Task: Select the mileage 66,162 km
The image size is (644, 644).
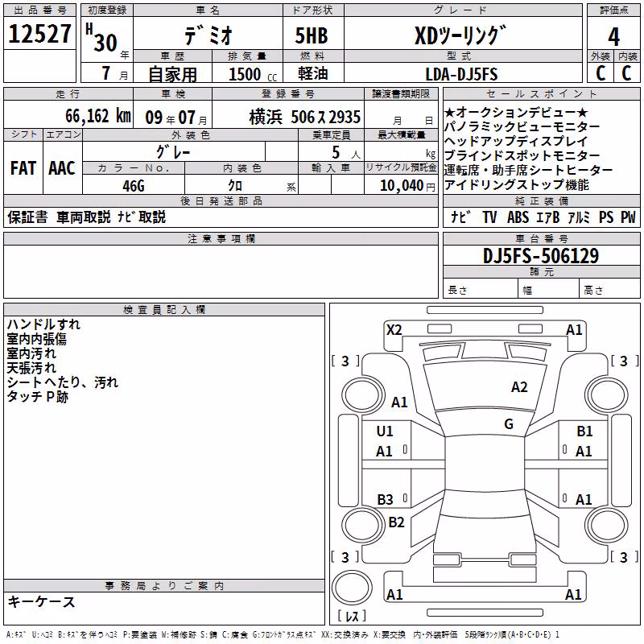Action: tap(98, 116)
